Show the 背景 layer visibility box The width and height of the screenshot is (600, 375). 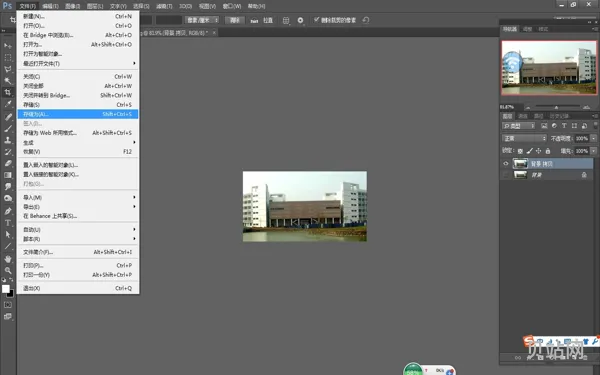coord(506,175)
